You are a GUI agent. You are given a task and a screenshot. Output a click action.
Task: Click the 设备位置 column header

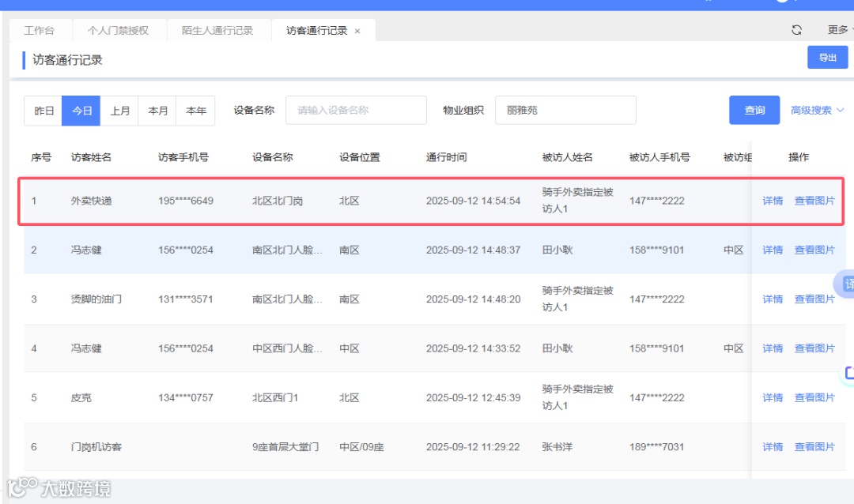pyautogui.click(x=360, y=158)
